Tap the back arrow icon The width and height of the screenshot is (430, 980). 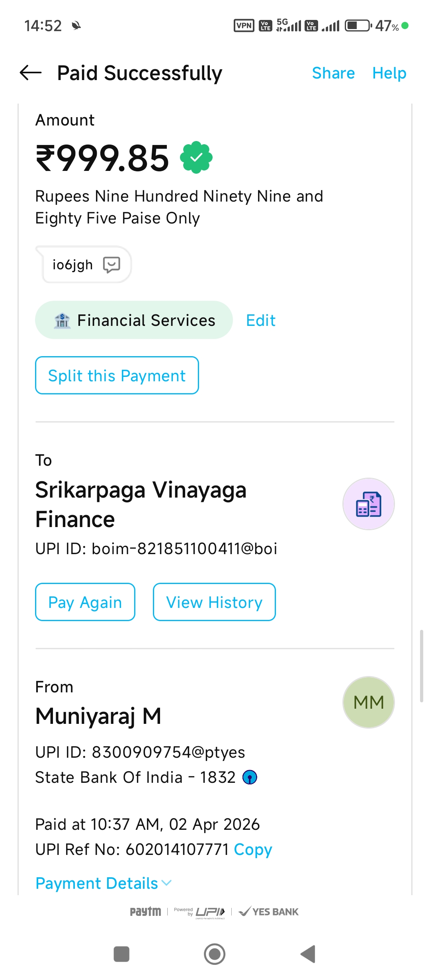tap(31, 73)
